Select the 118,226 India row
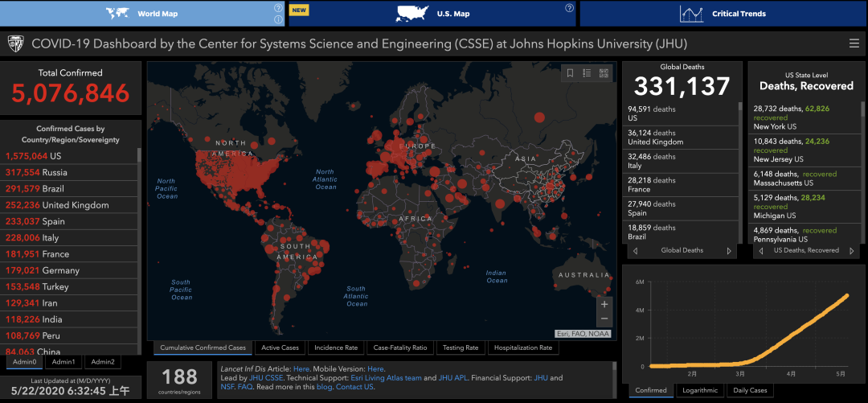The width and height of the screenshot is (868, 403). pos(68,319)
